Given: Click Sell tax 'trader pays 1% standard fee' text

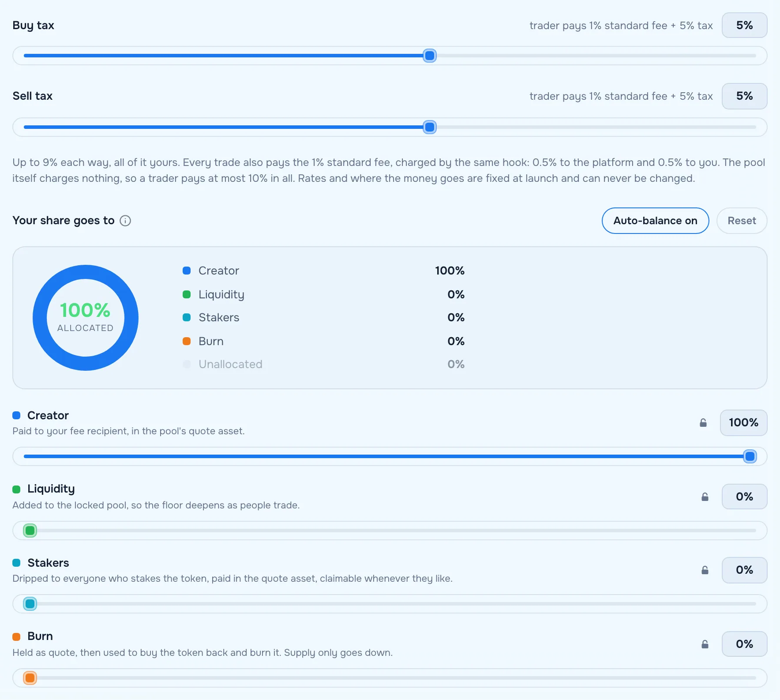Looking at the screenshot, I should click(621, 96).
